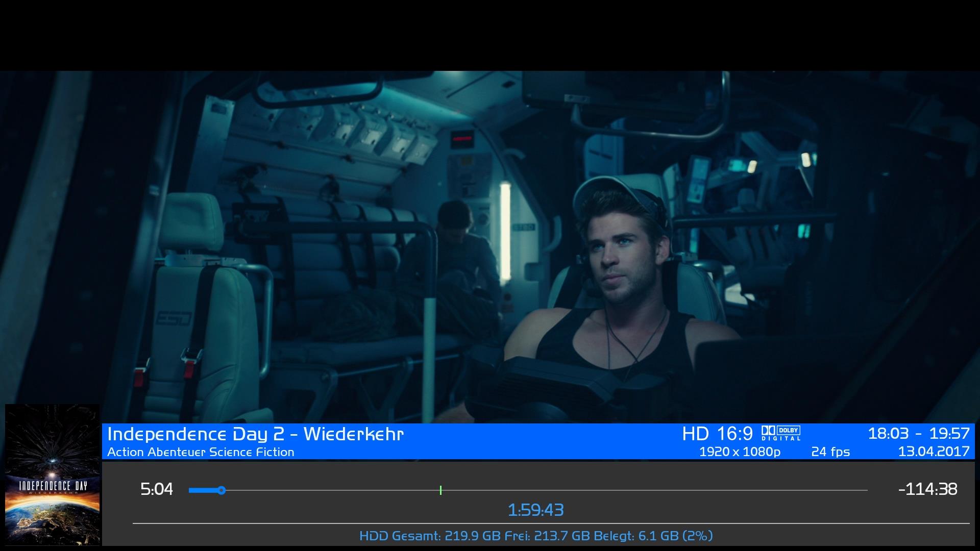Click the genre line Action Abenteuer Science Fiction
This screenshot has width=980, height=551.
pyautogui.click(x=201, y=452)
